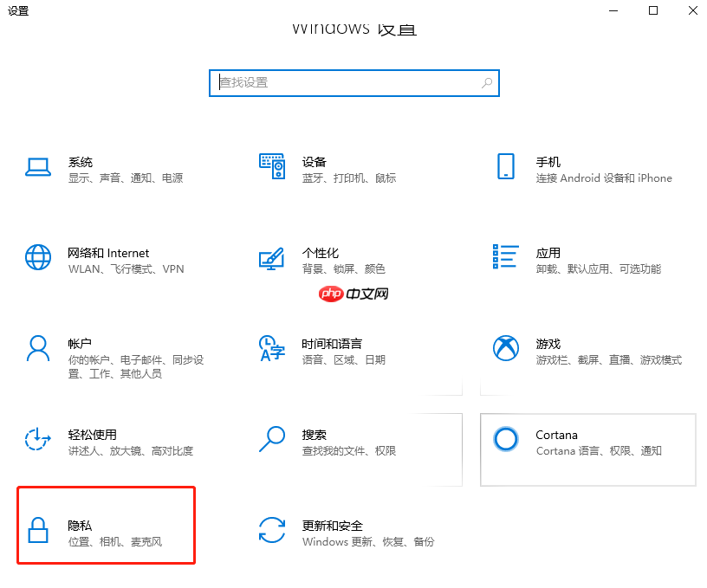Click the 设备 printer icon
The height and width of the screenshot is (588, 707).
[x=272, y=167]
